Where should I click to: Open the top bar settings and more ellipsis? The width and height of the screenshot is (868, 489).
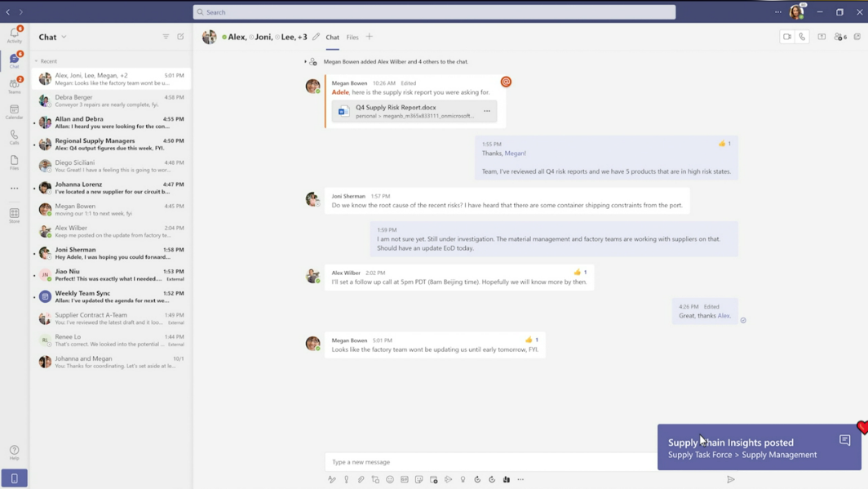pyautogui.click(x=778, y=11)
